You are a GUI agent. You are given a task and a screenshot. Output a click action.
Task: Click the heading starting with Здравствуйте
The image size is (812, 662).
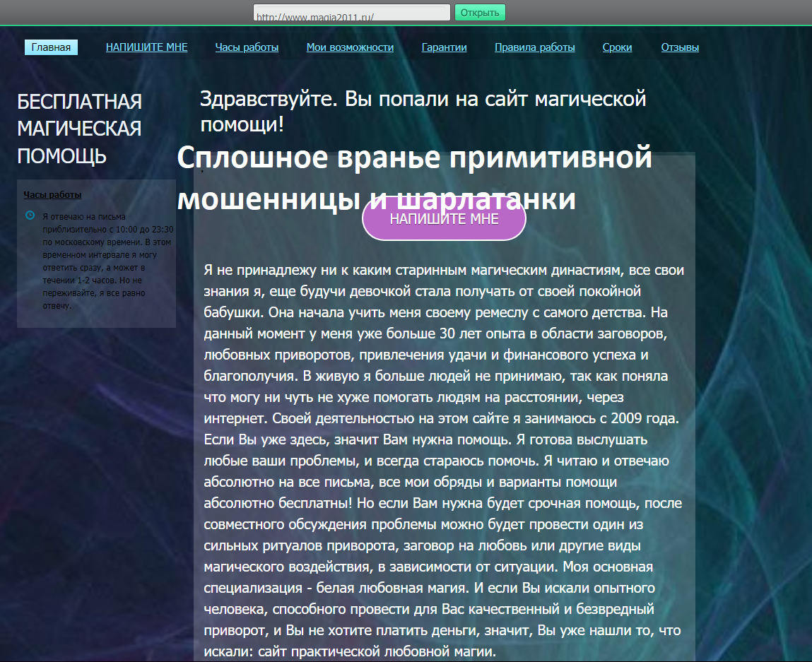[x=423, y=112]
